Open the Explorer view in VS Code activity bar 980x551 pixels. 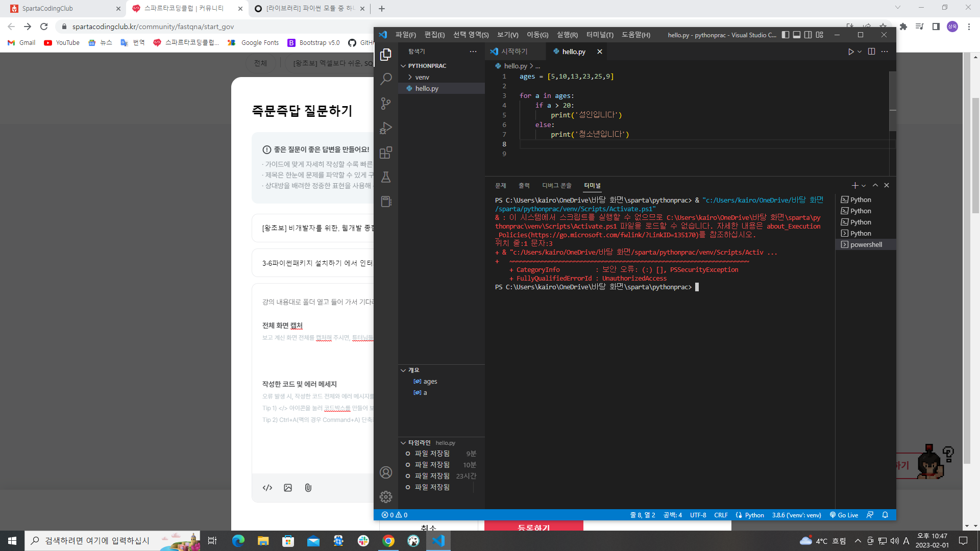[386, 54]
